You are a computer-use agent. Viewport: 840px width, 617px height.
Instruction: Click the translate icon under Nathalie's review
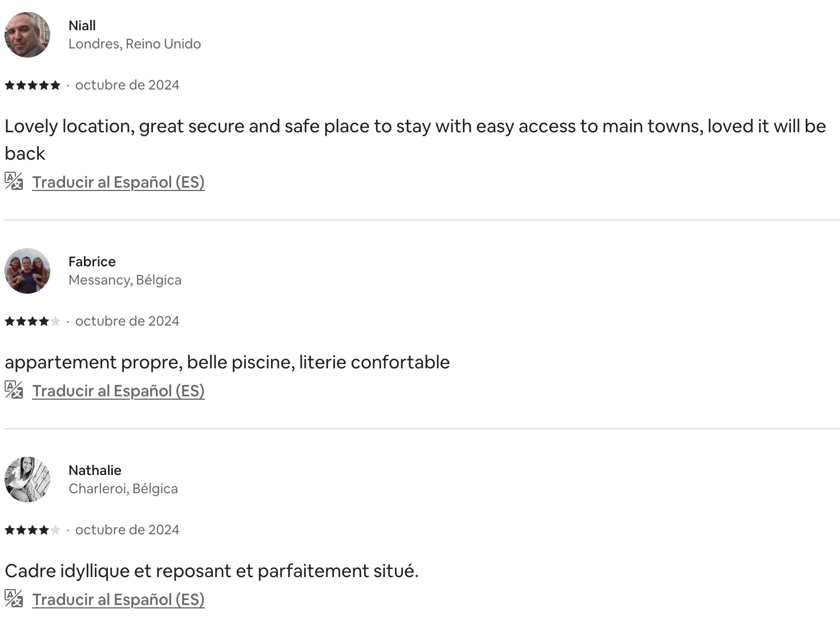click(x=14, y=599)
